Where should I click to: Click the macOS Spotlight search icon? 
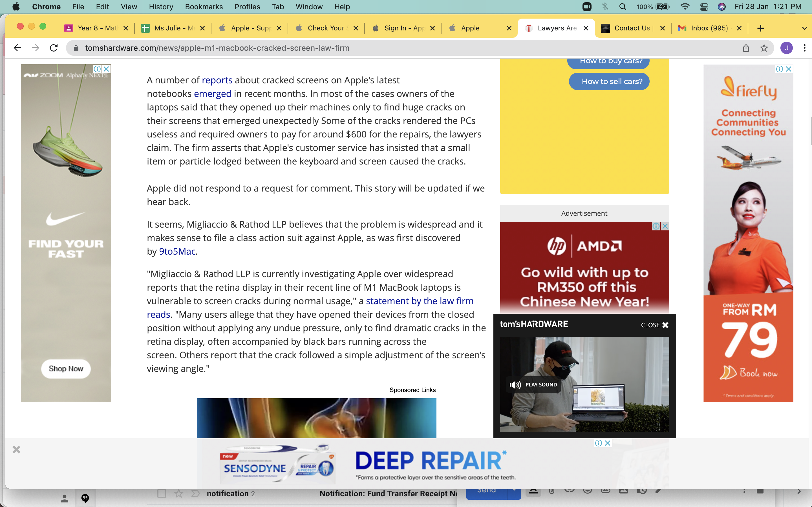623,7
